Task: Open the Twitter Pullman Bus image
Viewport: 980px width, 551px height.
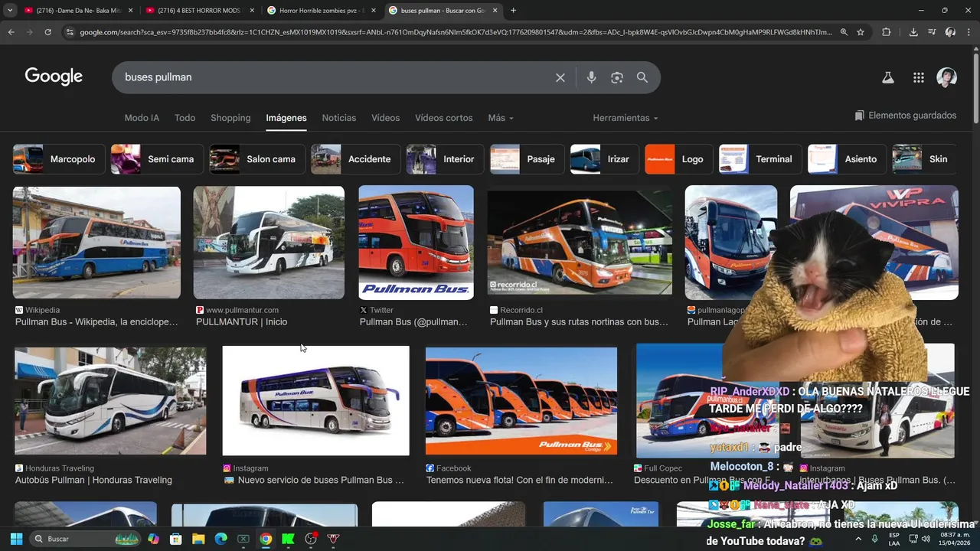Action: coord(416,242)
